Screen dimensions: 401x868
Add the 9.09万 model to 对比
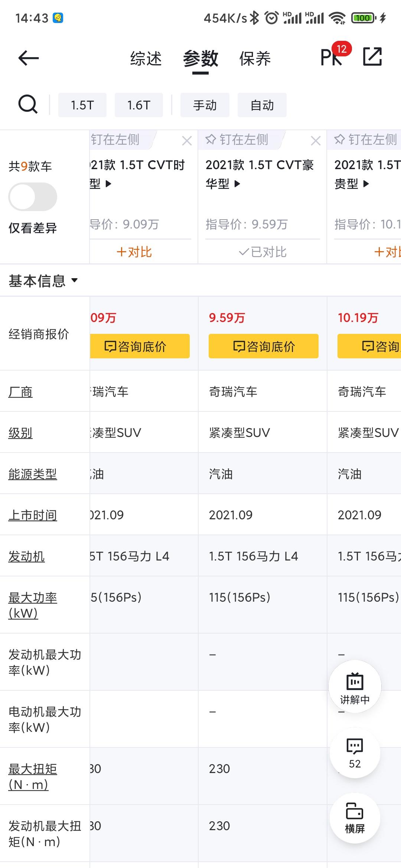click(134, 252)
